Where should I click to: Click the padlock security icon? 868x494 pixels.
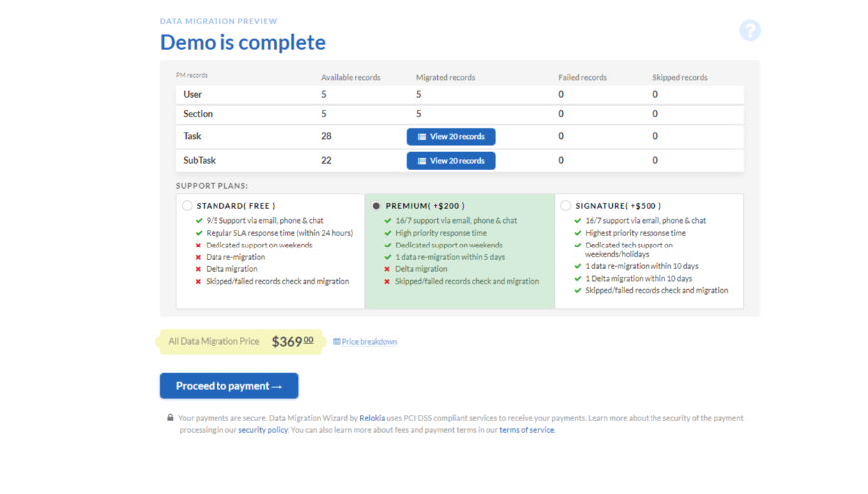[170, 418]
